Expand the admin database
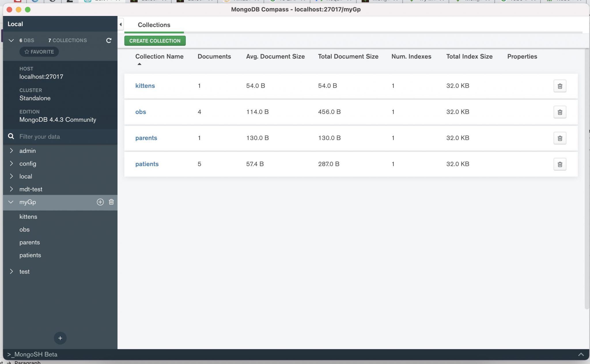Screen dimensions: 590x364 coord(12,150)
